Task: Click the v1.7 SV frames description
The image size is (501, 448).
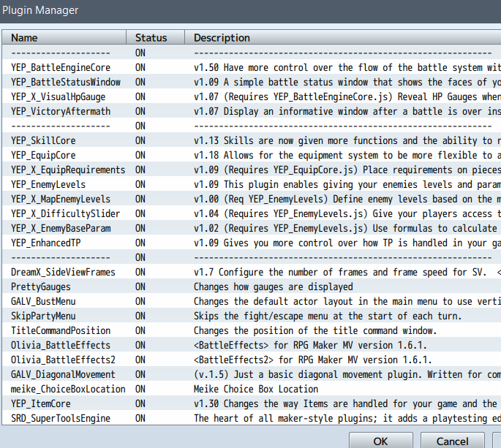Action: [347, 273]
